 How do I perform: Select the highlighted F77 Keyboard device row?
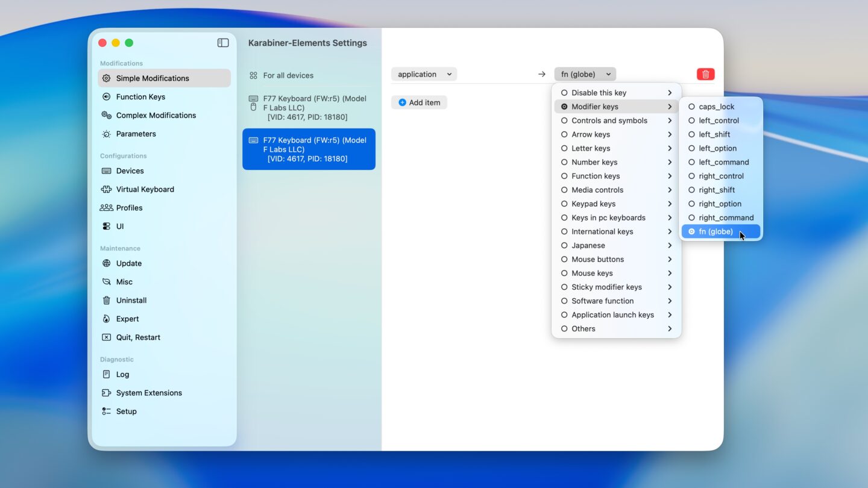coord(309,149)
